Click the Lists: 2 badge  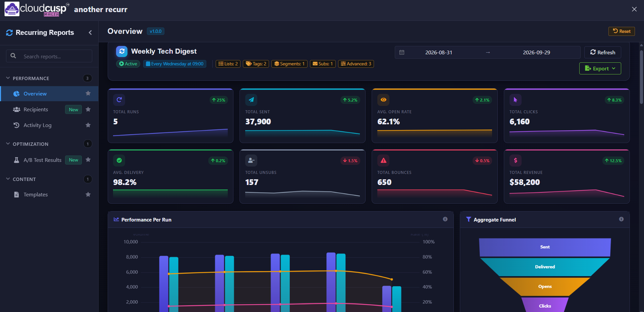click(228, 64)
